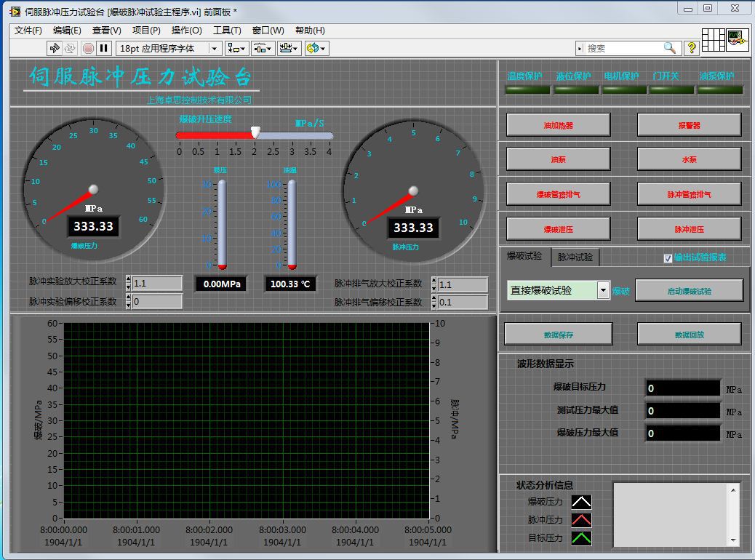Open the 查看(V) menu
Screen dimensions: 755x560
pyautogui.click(x=106, y=31)
